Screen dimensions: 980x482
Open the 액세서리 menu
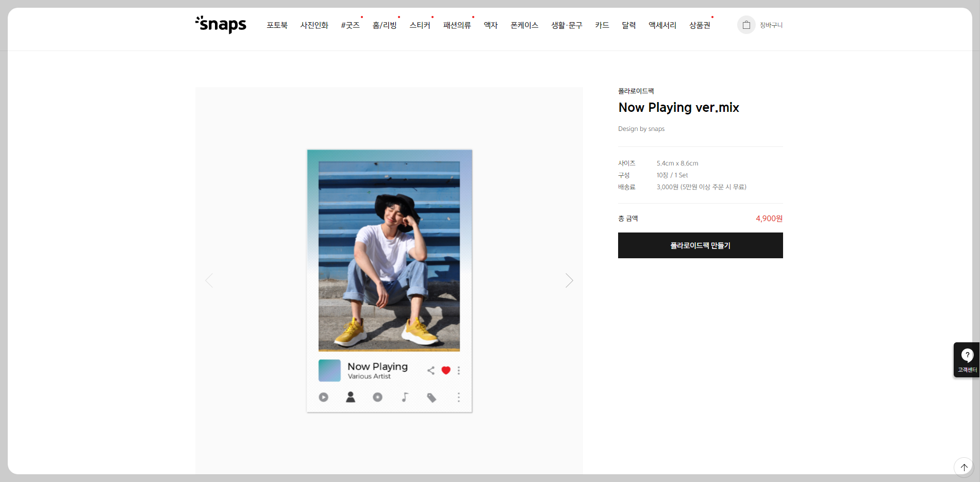click(662, 25)
